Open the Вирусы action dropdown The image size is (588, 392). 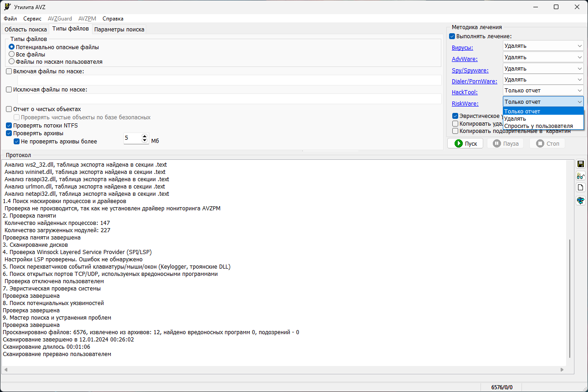(543, 46)
